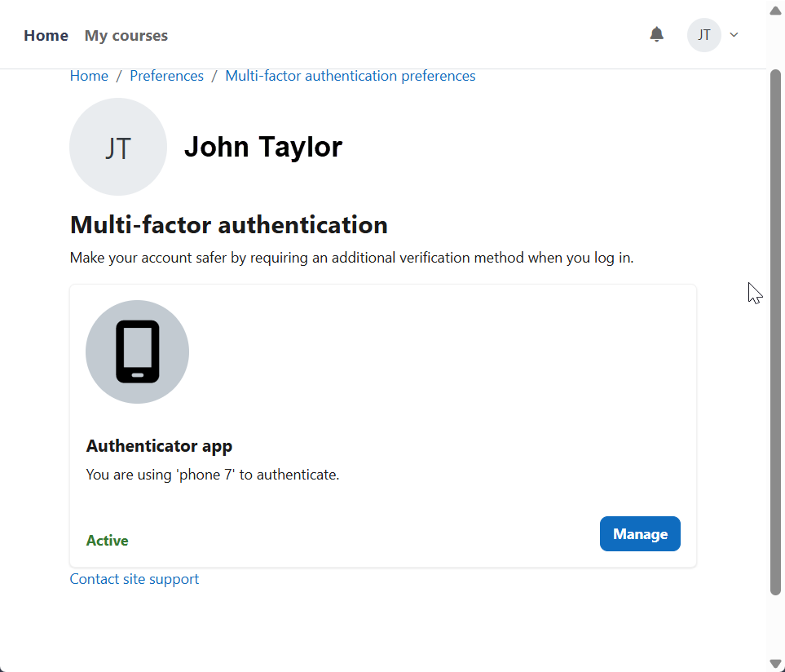785x672 pixels.
Task: Click the 'phone 7' description text
Action: (212, 474)
